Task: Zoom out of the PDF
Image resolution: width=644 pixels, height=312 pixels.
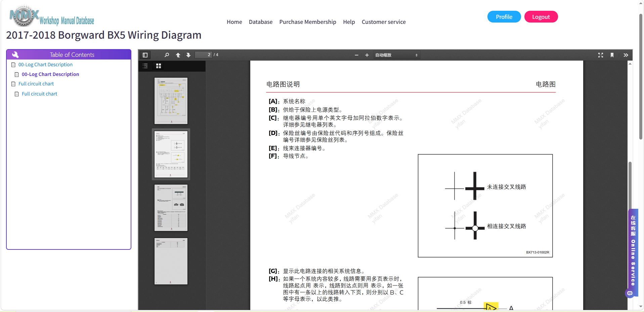Action: pyautogui.click(x=356, y=55)
